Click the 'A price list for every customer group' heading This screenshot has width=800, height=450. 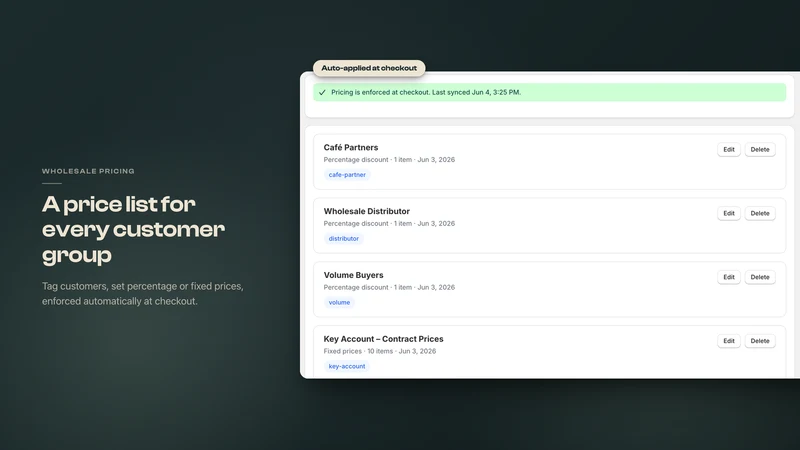point(133,230)
